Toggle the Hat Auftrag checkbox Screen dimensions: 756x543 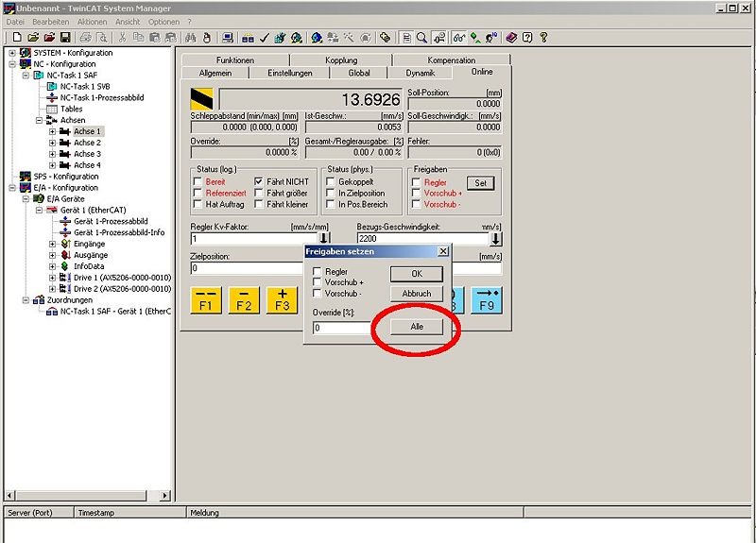click(x=198, y=204)
